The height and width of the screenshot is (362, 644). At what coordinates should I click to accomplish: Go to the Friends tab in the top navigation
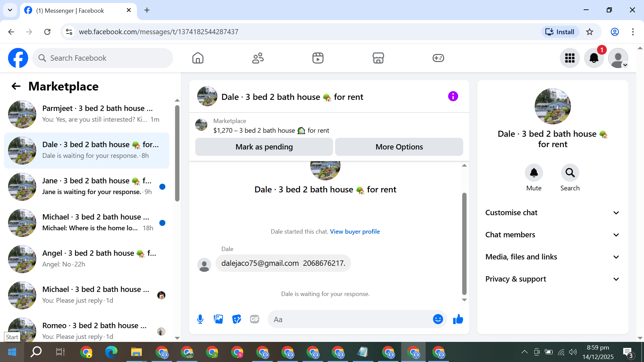[258, 58]
